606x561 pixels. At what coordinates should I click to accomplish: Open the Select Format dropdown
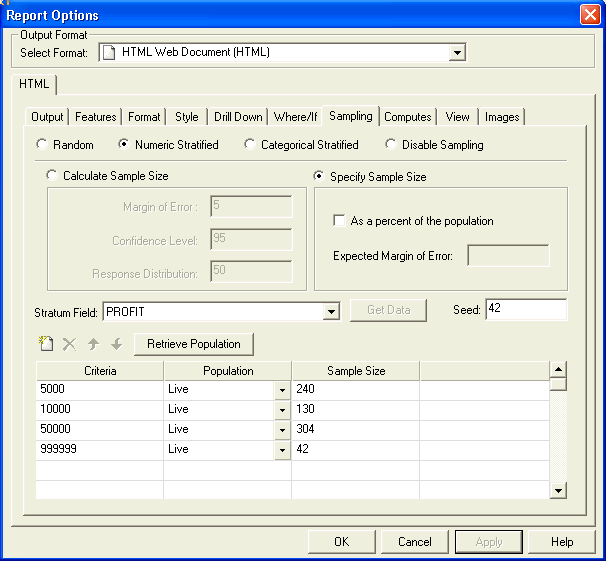pos(457,53)
